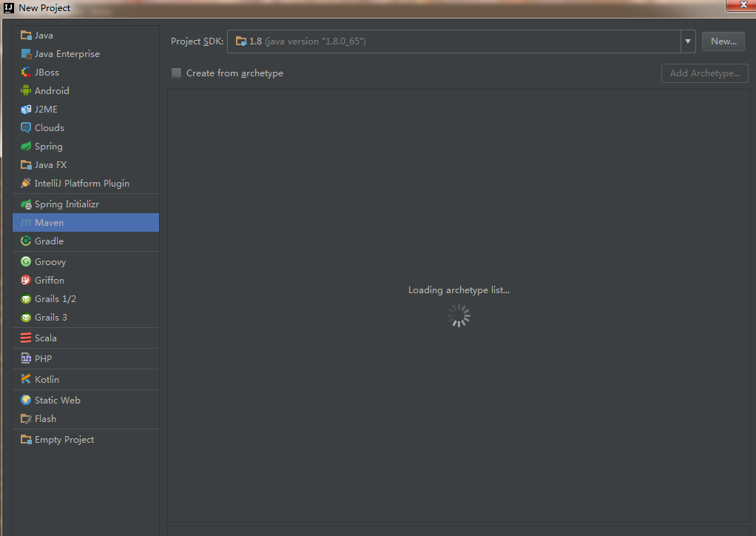Image resolution: width=756 pixels, height=536 pixels.
Task: Open the Project SDK dropdown arrow
Action: tap(688, 41)
